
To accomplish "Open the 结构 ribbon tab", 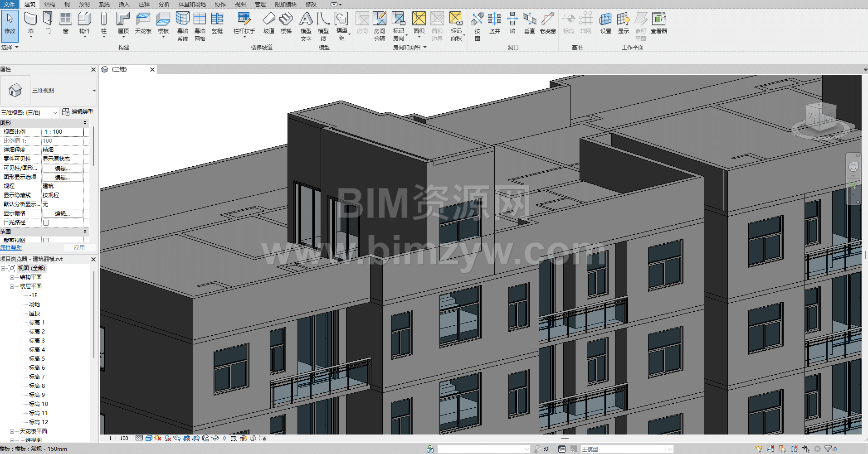I will pyautogui.click(x=49, y=4).
